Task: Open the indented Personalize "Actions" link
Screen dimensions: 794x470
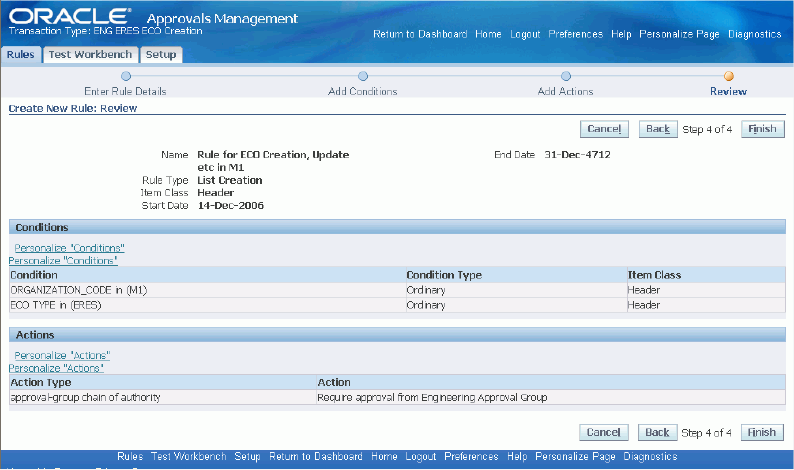Action: (x=62, y=356)
